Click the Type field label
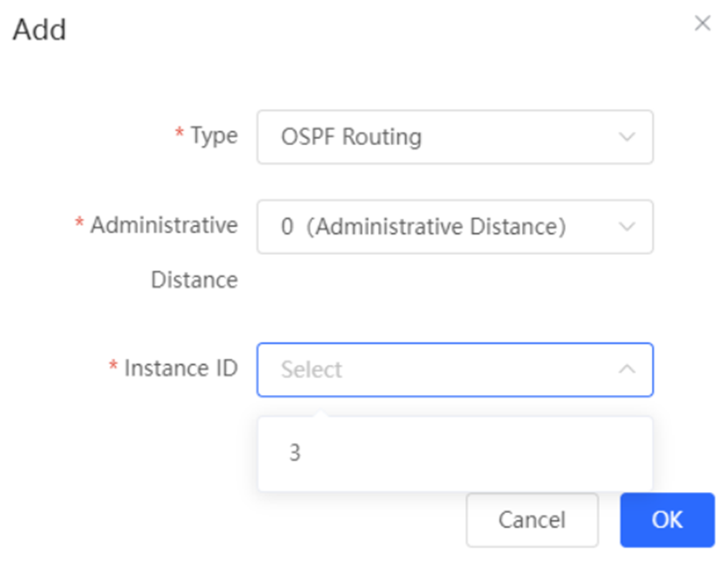Image resolution: width=728 pixels, height=568 pixels. click(214, 136)
